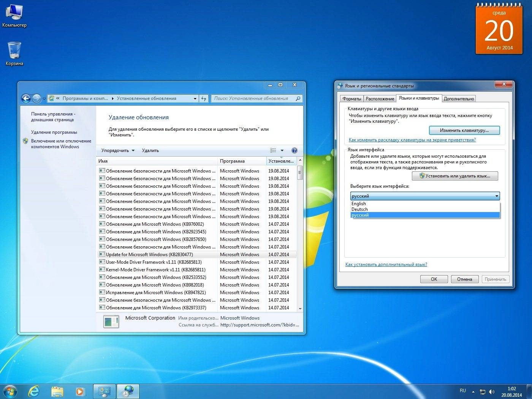Click Удалить toolbar button
Image resolution: width=532 pixels, height=399 pixels.
click(x=150, y=150)
